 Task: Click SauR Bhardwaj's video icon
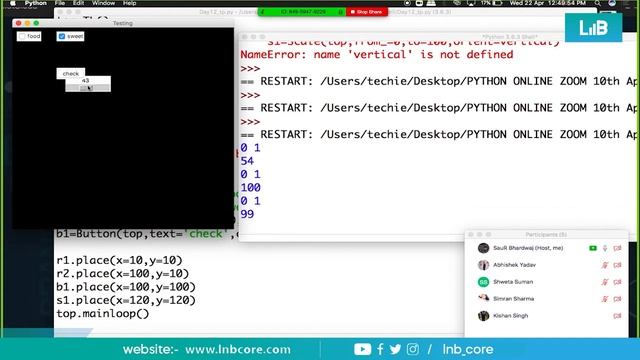617,248
